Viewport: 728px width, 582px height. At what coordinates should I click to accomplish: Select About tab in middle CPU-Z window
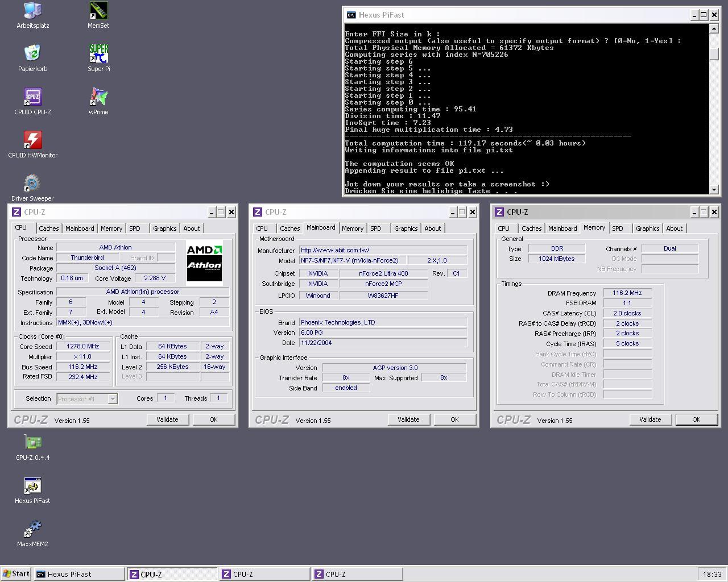coord(433,228)
